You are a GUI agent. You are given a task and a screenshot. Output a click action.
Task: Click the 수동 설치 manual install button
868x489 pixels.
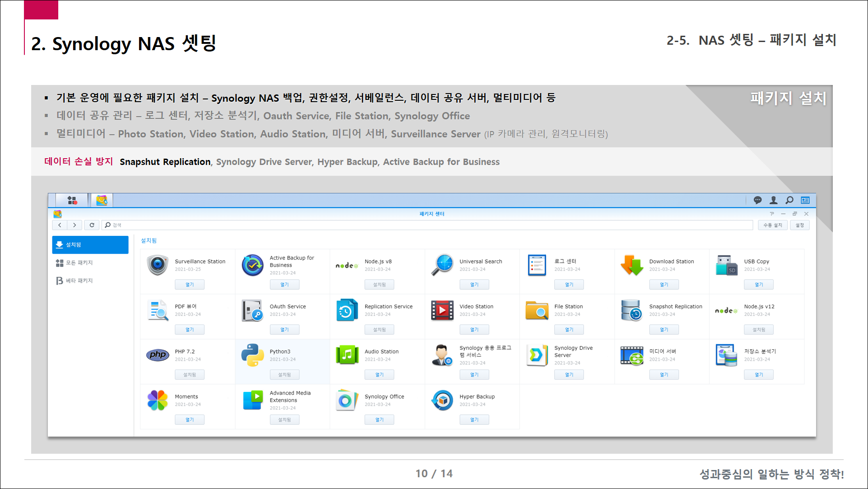pyautogui.click(x=772, y=225)
